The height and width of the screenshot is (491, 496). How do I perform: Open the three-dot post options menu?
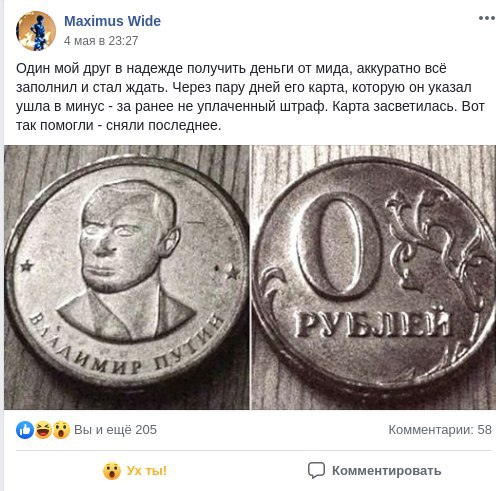coord(486,18)
